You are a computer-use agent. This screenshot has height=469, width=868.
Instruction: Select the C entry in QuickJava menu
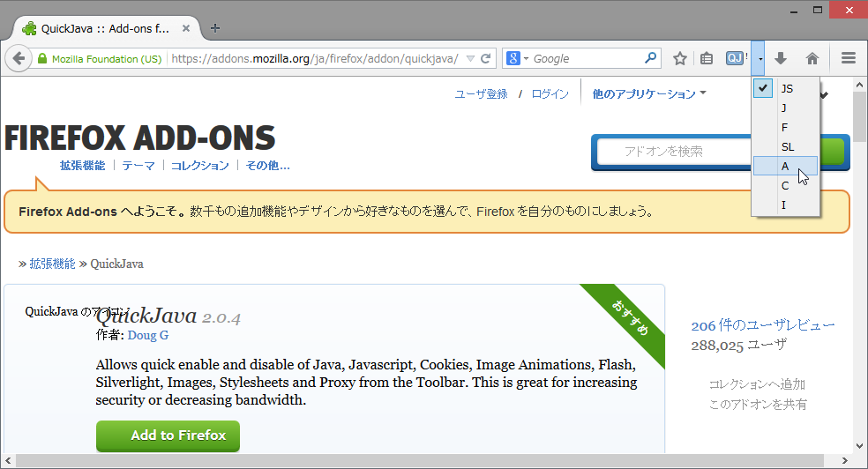point(785,185)
